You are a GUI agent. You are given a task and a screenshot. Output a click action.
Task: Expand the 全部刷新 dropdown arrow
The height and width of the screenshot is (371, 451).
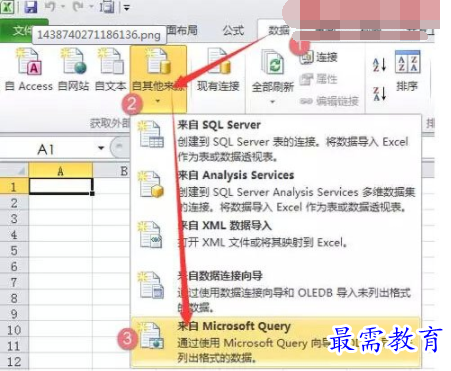pyautogui.click(x=273, y=102)
